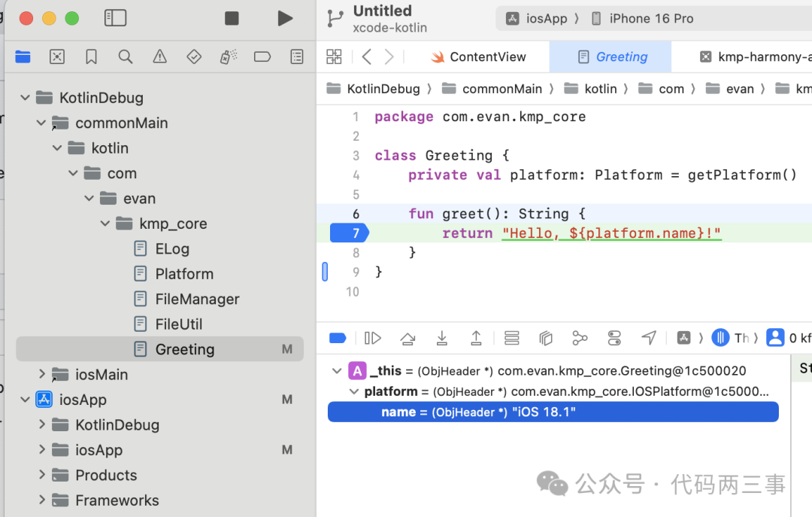This screenshot has height=517, width=812.
Task: Open the Find navigator magnifying glass icon
Action: pos(125,56)
